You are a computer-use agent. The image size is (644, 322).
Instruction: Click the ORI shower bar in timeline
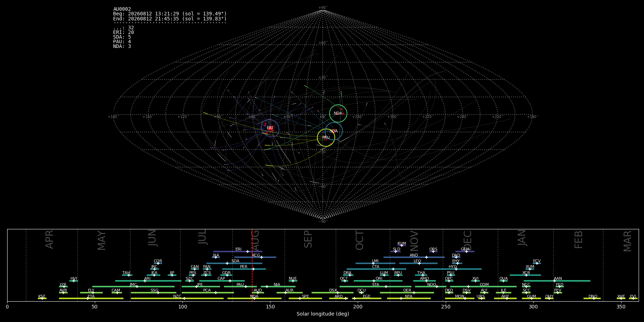click(378, 281)
